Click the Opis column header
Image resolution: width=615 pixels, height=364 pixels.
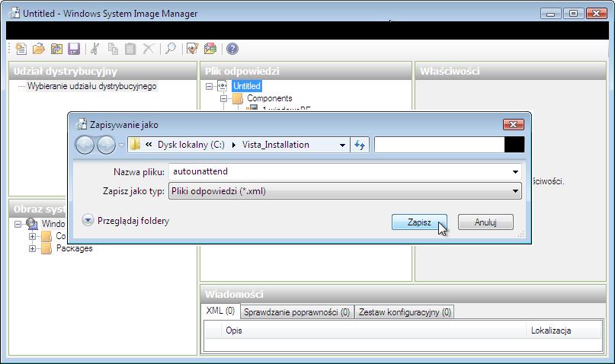tap(373, 330)
